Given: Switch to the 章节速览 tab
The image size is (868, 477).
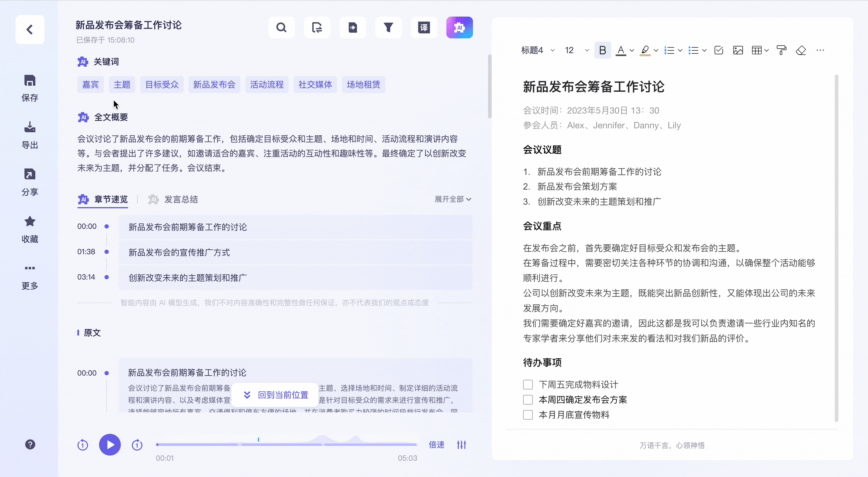Looking at the screenshot, I should (111, 199).
